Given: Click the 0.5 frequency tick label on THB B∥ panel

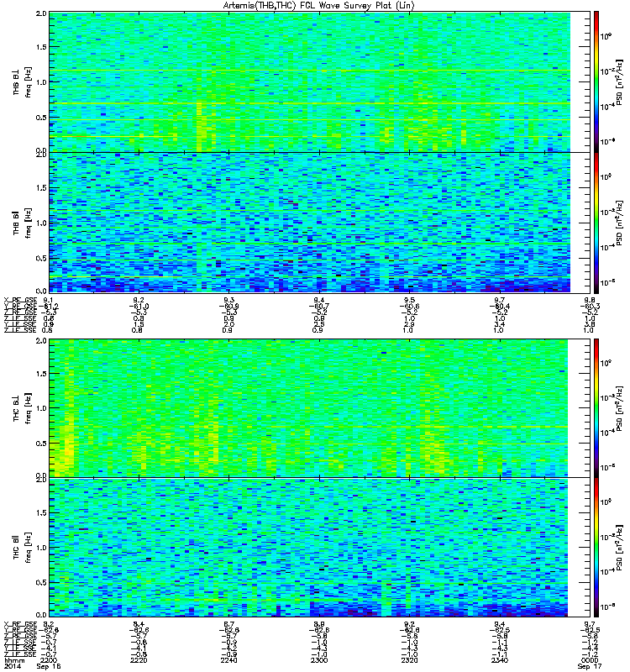Looking at the screenshot, I should (41, 258).
